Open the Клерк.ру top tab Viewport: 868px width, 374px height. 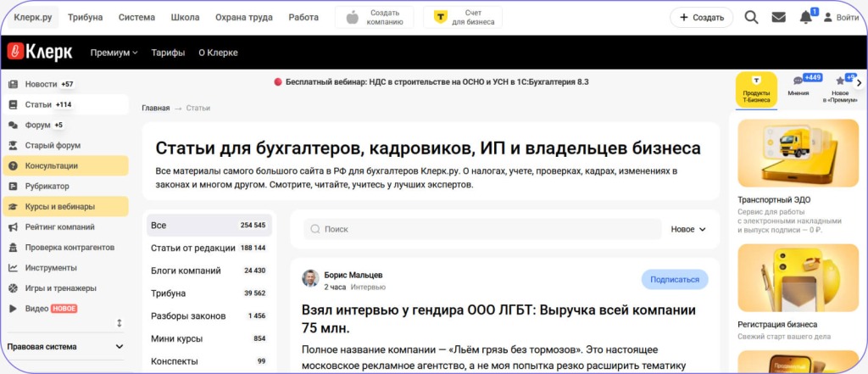coord(33,17)
